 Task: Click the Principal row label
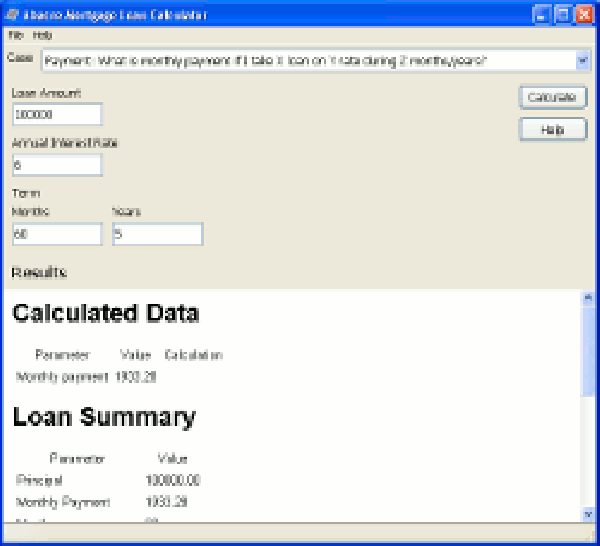tap(39, 480)
